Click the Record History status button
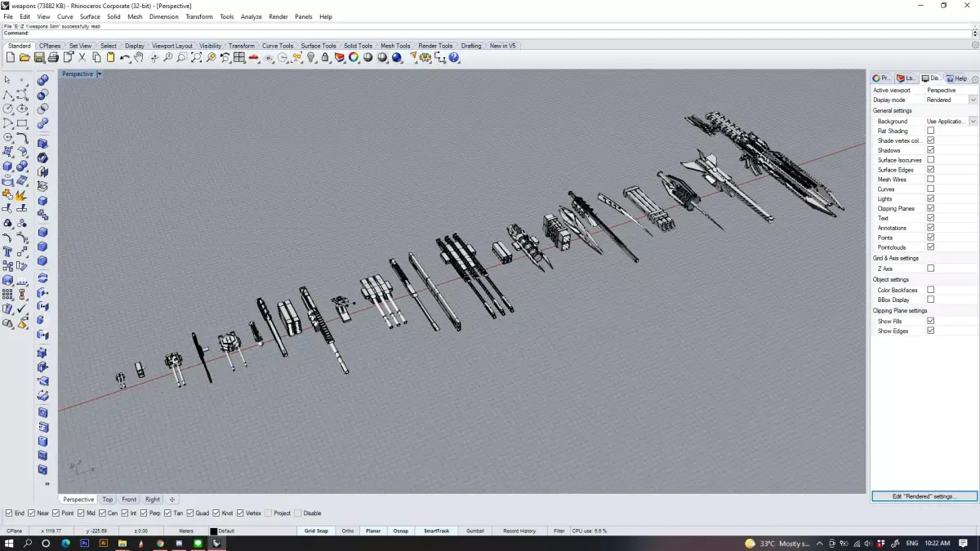Screen dimensions: 980x551 519,531
